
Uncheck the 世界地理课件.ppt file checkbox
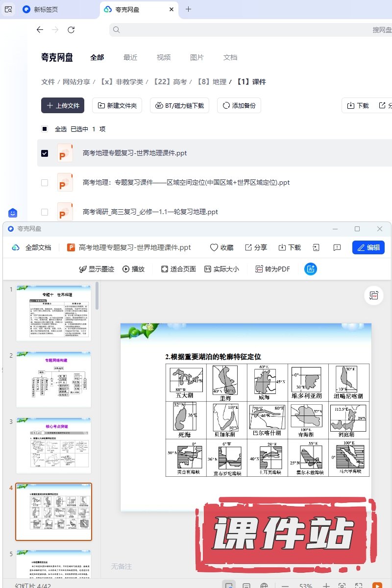click(x=45, y=153)
